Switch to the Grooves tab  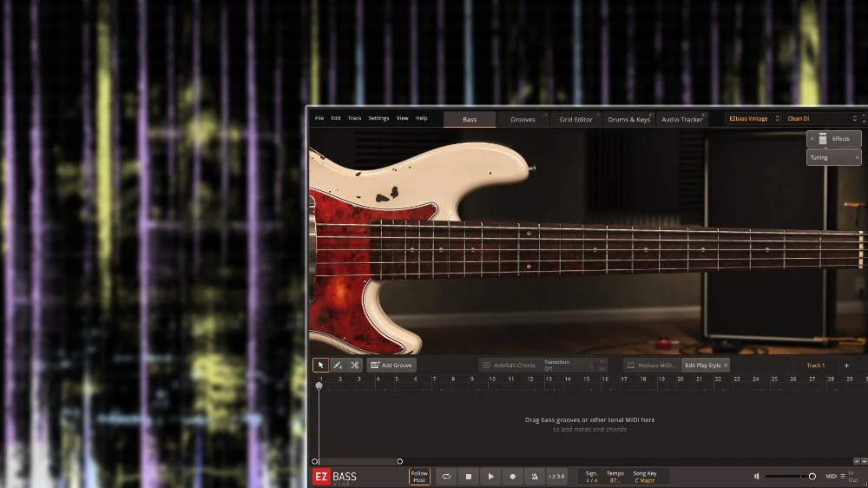coord(523,119)
